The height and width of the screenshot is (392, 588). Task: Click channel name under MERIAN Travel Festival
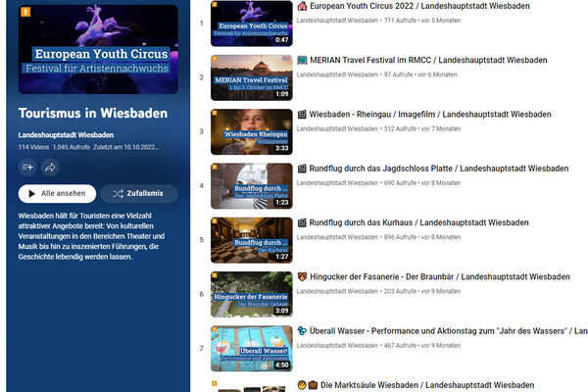point(337,74)
